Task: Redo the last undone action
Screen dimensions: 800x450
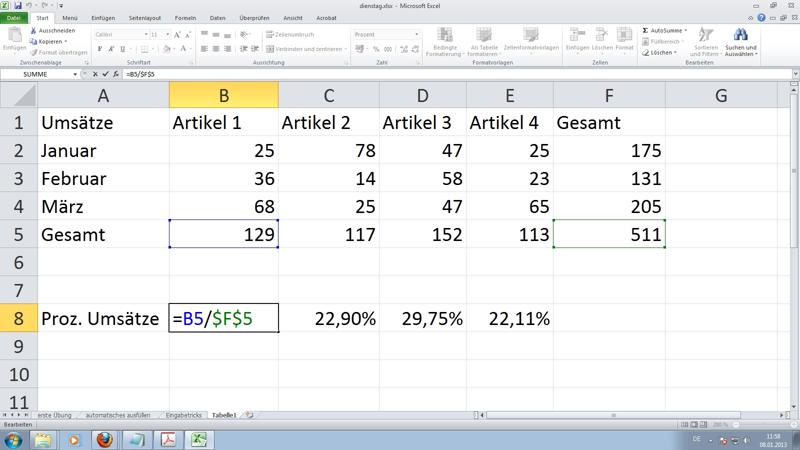Action: click(44, 6)
